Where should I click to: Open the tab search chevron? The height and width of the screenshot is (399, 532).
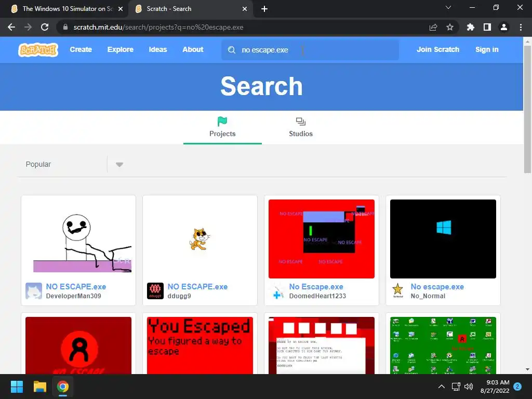click(448, 7)
